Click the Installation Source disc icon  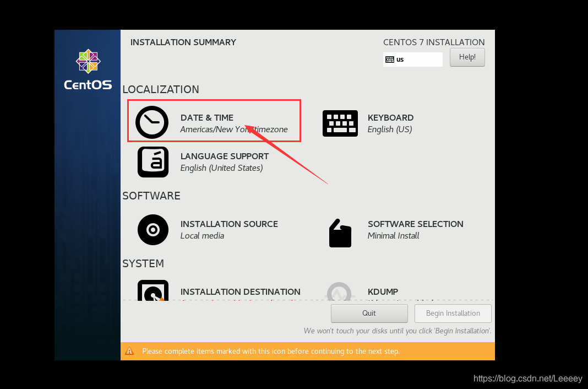[153, 230]
